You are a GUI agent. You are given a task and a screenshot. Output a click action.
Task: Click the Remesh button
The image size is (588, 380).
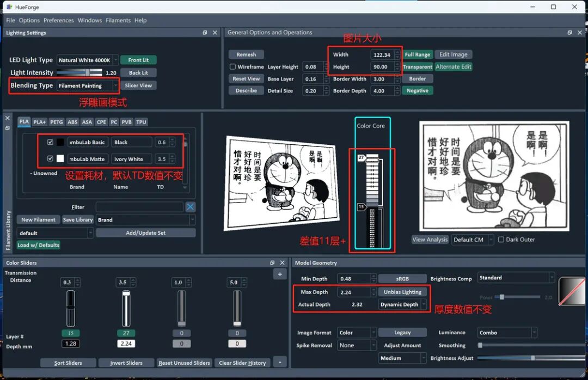click(x=246, y=54)
